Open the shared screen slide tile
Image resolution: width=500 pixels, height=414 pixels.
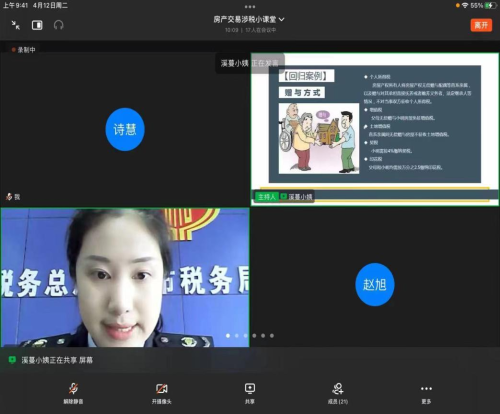click(375, 129)
